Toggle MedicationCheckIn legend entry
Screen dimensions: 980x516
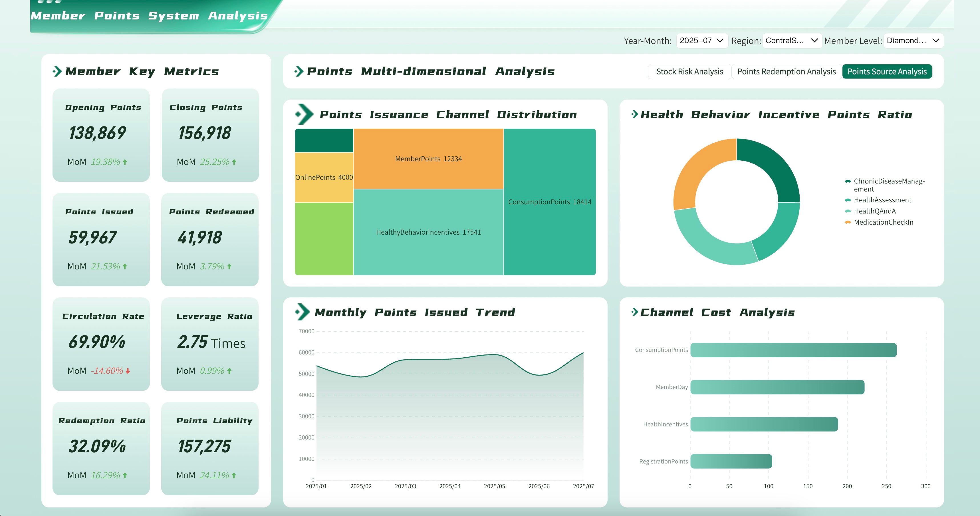point(879,222)
